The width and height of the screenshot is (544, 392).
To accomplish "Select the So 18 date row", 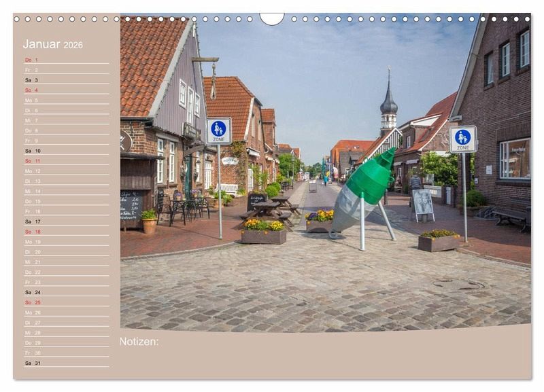I will [x=66, y=232].
